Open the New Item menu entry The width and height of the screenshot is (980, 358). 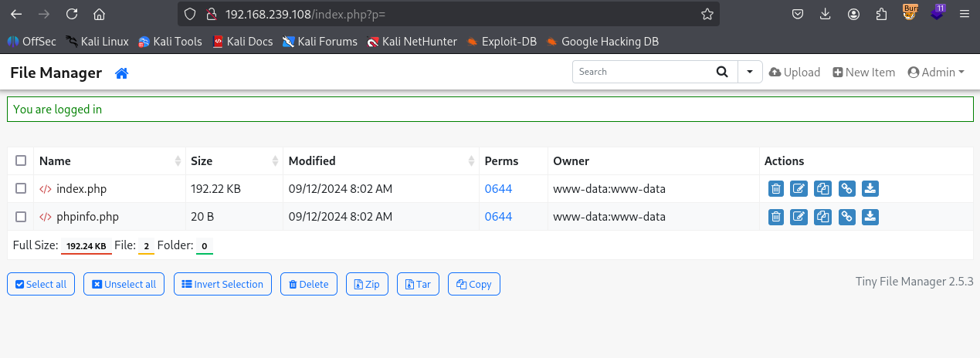pyautogui.click(x=863, y=72)
